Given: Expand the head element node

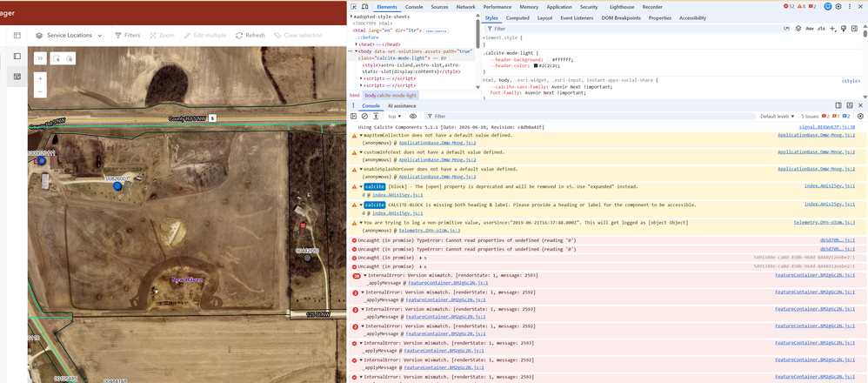Looking at the screenshot, I should 357,44.
